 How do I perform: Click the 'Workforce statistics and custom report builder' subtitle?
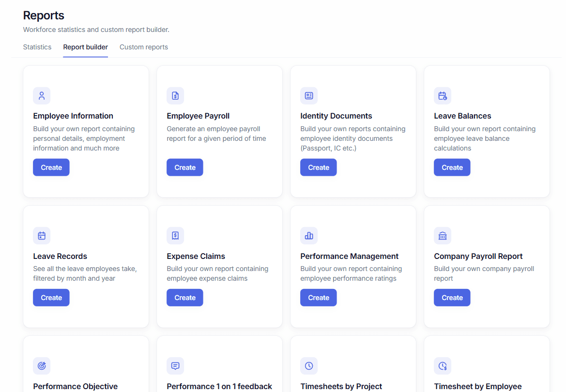pyautogui.click(x=96, y=30)
